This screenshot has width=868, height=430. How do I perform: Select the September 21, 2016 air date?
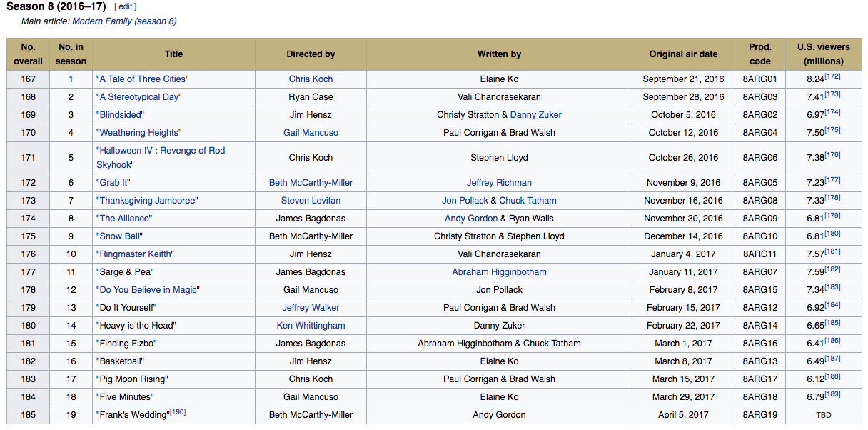pos(683,79)
